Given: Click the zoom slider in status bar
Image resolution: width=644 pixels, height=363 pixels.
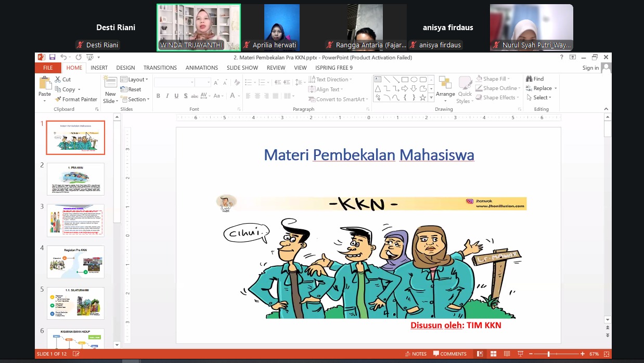Looking at the screenshot, I should [x=549, y=354].
